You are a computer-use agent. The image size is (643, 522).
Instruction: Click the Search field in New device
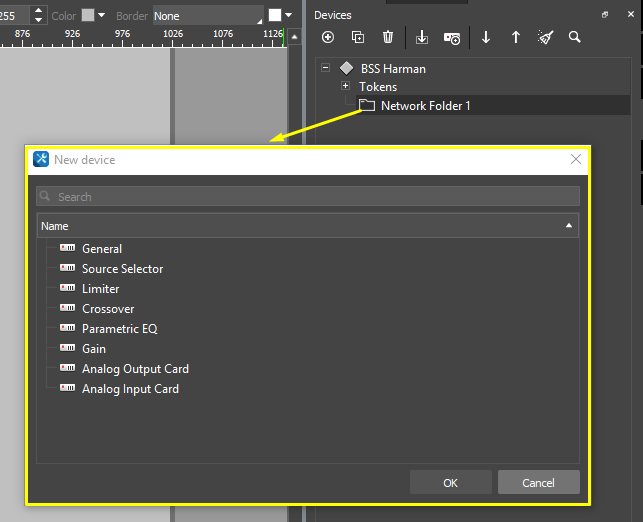coord(308,197)
